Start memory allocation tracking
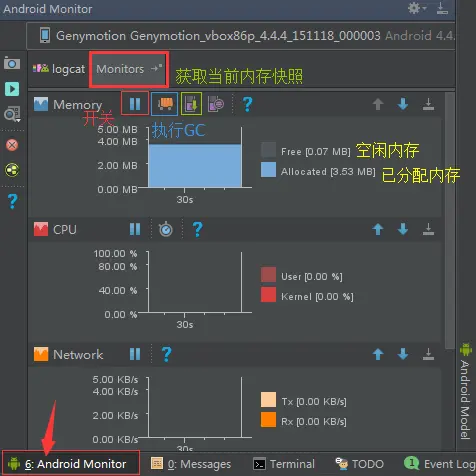Image resolution: width=476 pixels, height=476 pixels. (216, 104)
